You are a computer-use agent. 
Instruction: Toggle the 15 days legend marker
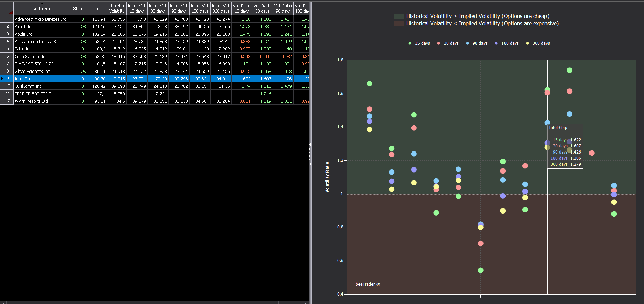point(410,43)
